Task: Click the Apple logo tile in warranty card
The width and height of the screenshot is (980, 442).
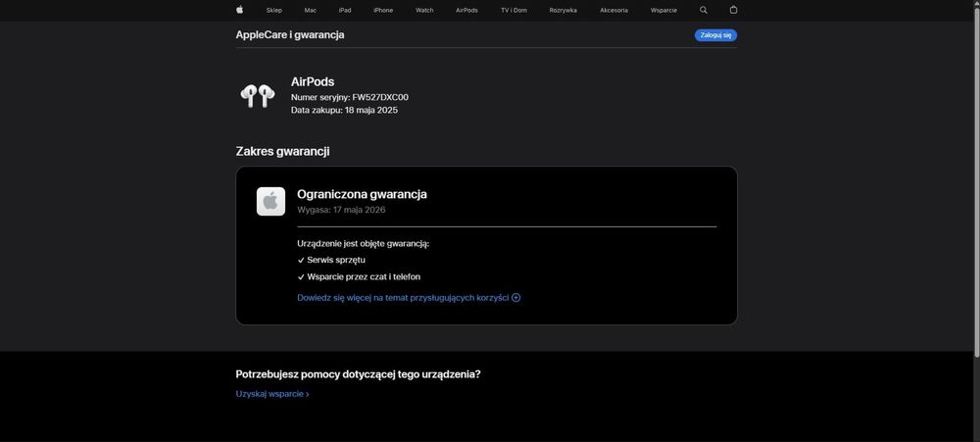Action: (x=270, y=201)
